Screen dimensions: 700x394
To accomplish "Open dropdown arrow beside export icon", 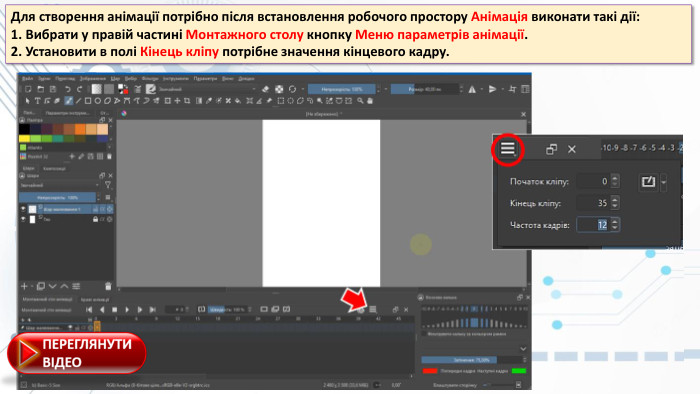I will pos(663,182).
